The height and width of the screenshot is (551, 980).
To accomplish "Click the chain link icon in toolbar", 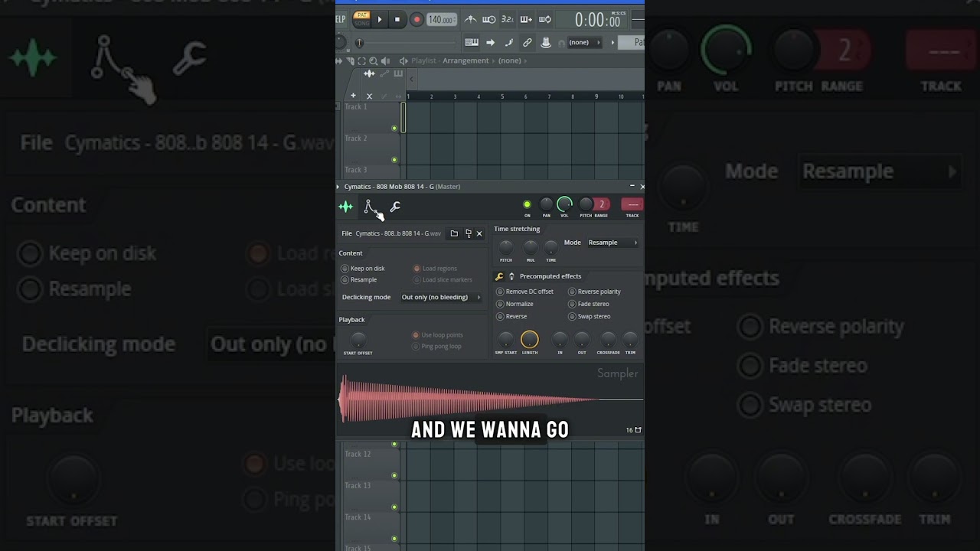I will pyautogui.click(x=528, y=42).
